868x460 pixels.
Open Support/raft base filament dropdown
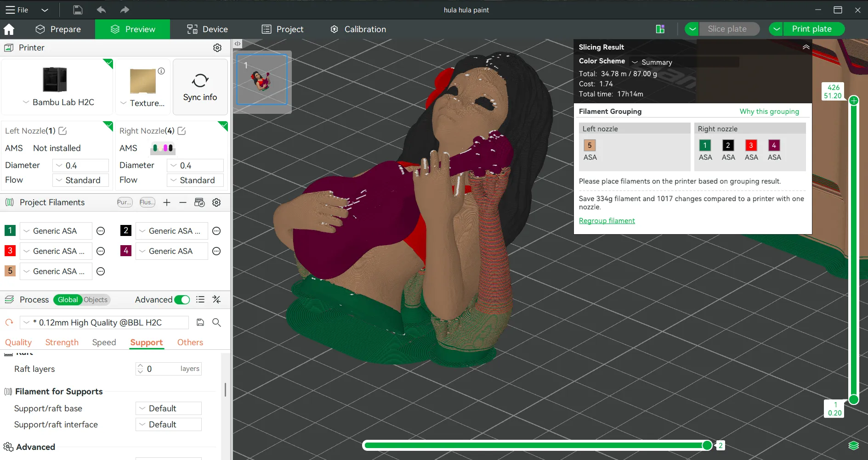pos(169,408)
